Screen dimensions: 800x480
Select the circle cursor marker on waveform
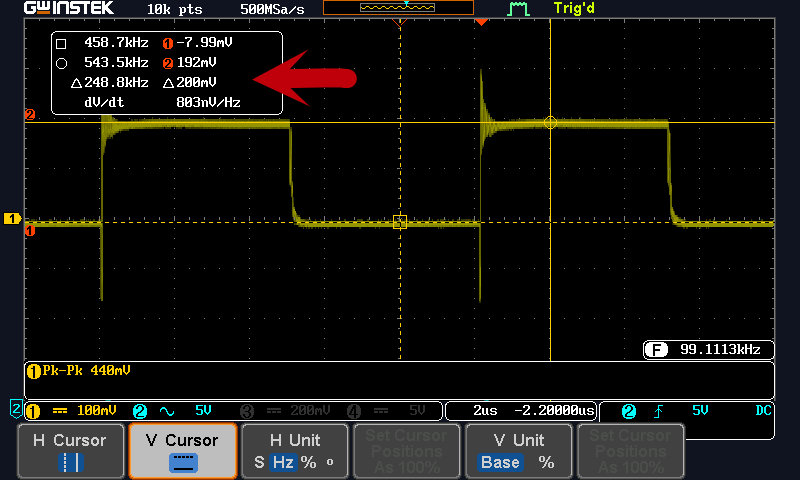[550, 122]
